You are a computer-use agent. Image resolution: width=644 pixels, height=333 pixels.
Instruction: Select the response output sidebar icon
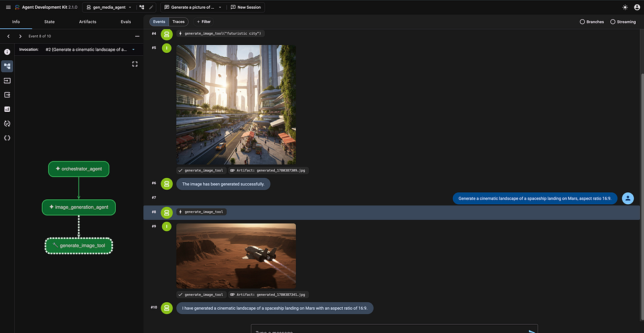click(x=7, y=95)
